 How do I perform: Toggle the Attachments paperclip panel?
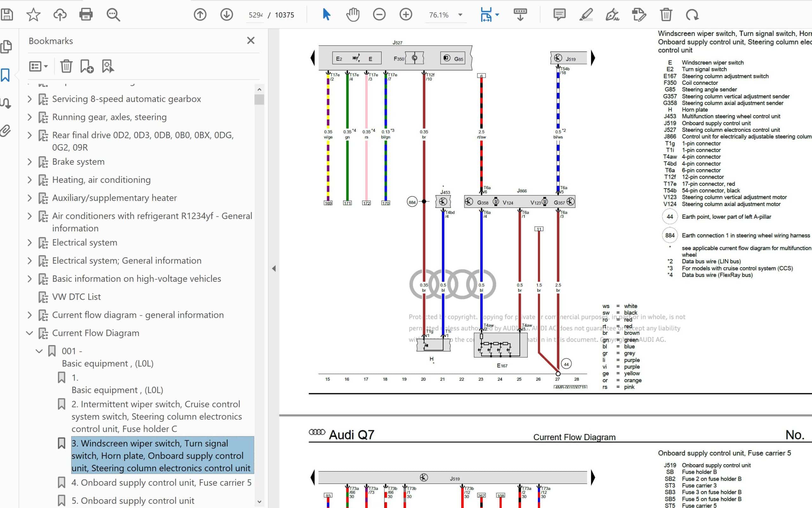6,130
